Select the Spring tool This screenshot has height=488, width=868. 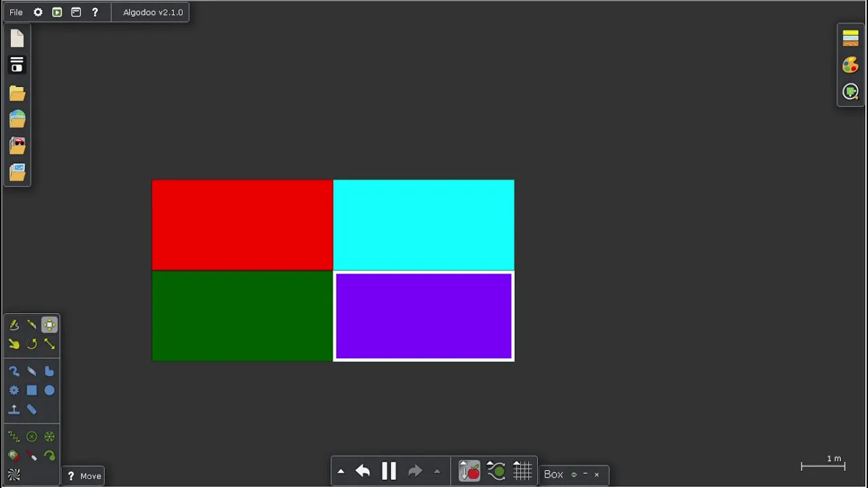(x=14, y=437)
